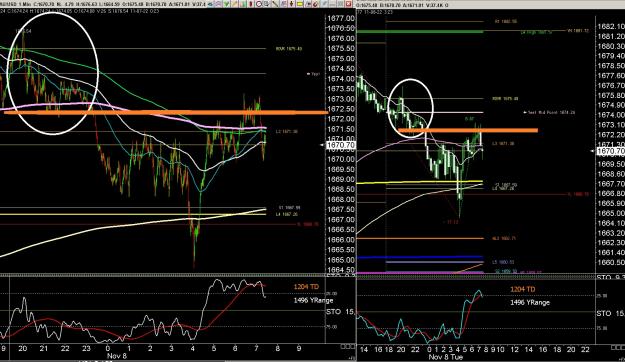Click the red X toolbar button

click(348, 4)
